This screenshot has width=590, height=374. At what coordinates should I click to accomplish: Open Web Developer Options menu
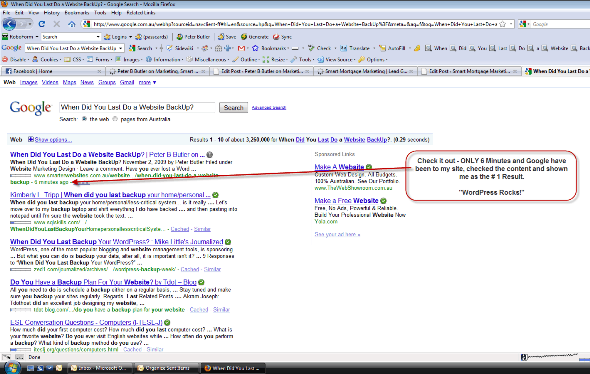point(372,59)
